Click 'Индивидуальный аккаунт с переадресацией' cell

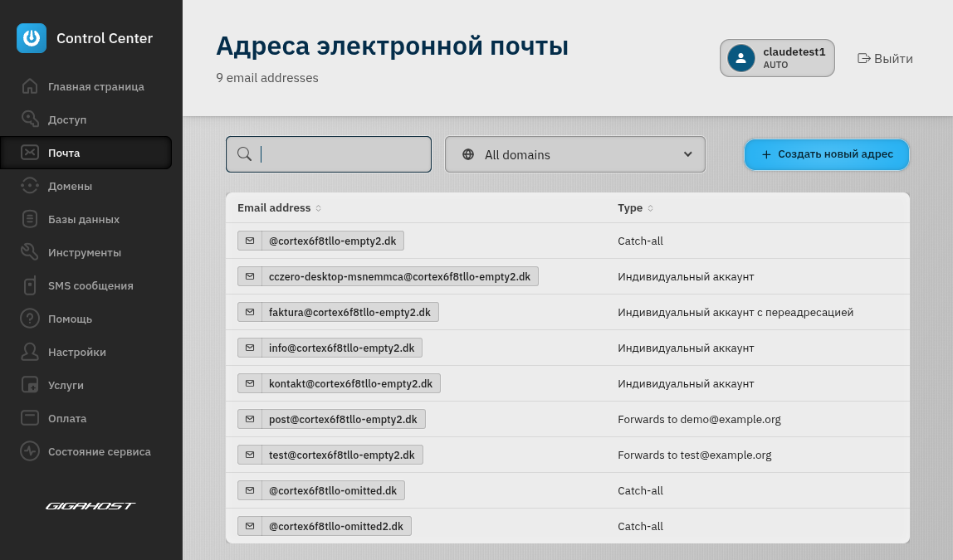(x=736, y=312)
